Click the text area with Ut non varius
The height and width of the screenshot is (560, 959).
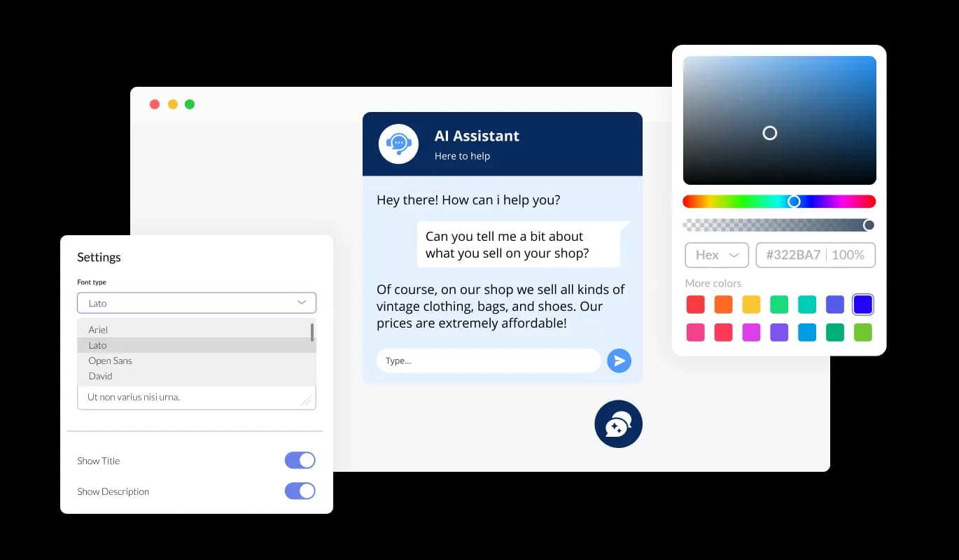[197, 397]
